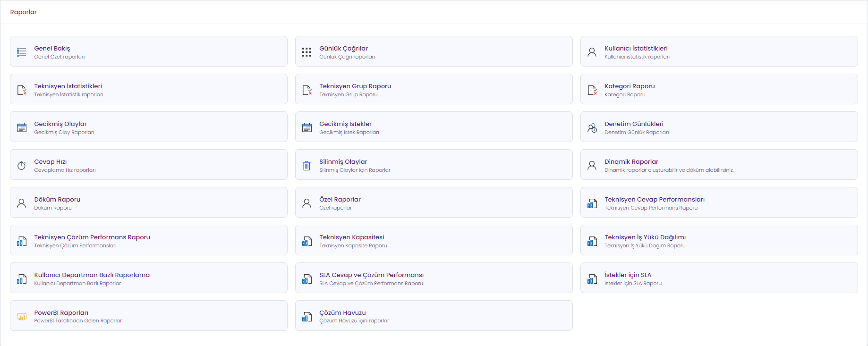The height and width of the screenshot is (346, 868).
Task: Open the Özel Raporlar title
Action: click(x=340, y=199)
